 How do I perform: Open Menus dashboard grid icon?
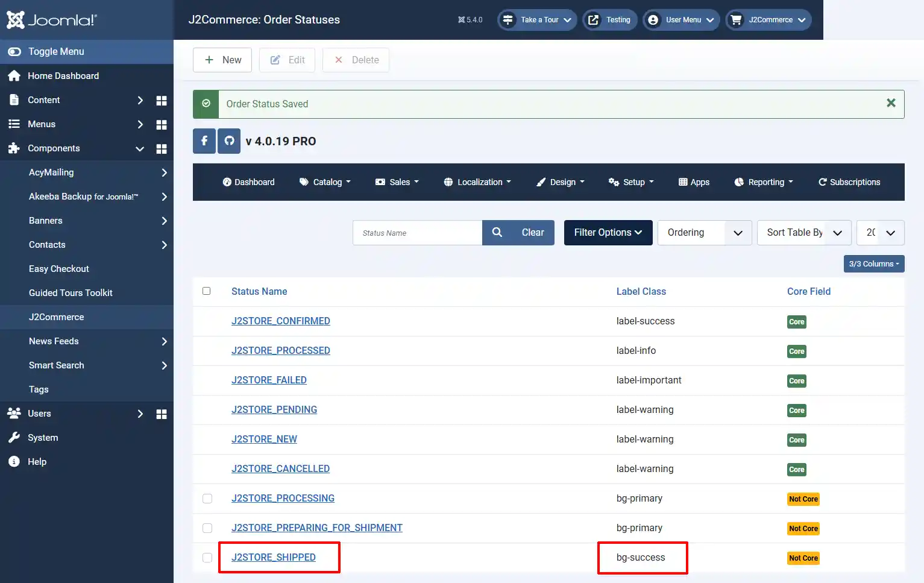tap(162, 124)
